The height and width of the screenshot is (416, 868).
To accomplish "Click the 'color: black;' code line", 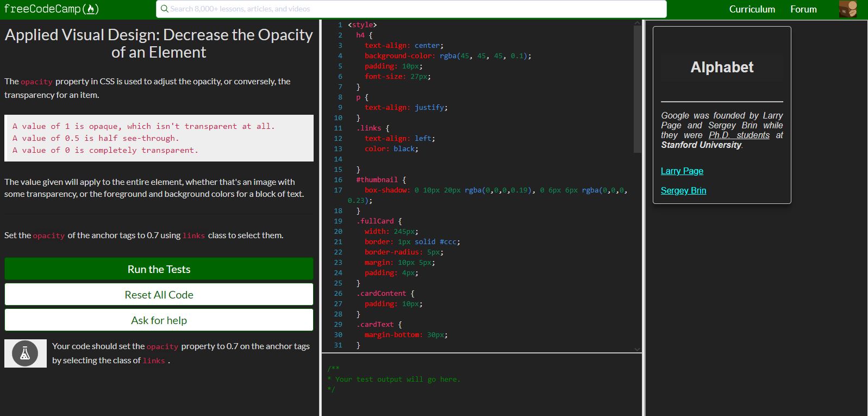I will point(391,148).
